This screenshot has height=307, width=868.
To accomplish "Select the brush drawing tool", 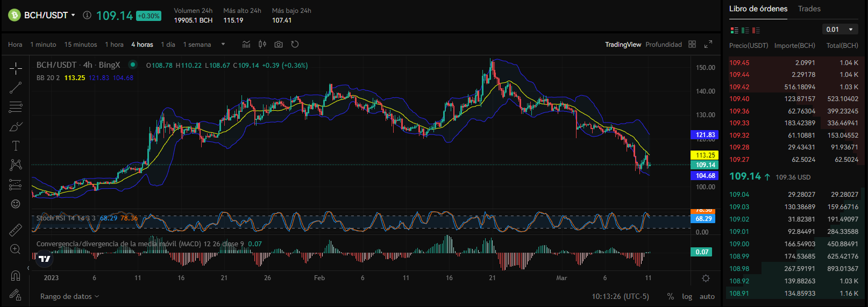I will point(16,127).
